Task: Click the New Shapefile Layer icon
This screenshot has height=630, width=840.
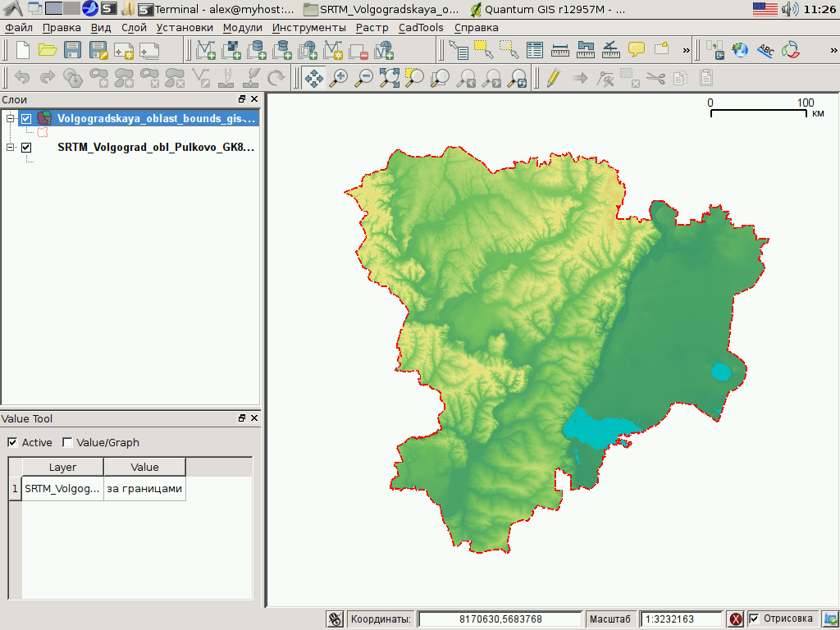Action: 334,50
